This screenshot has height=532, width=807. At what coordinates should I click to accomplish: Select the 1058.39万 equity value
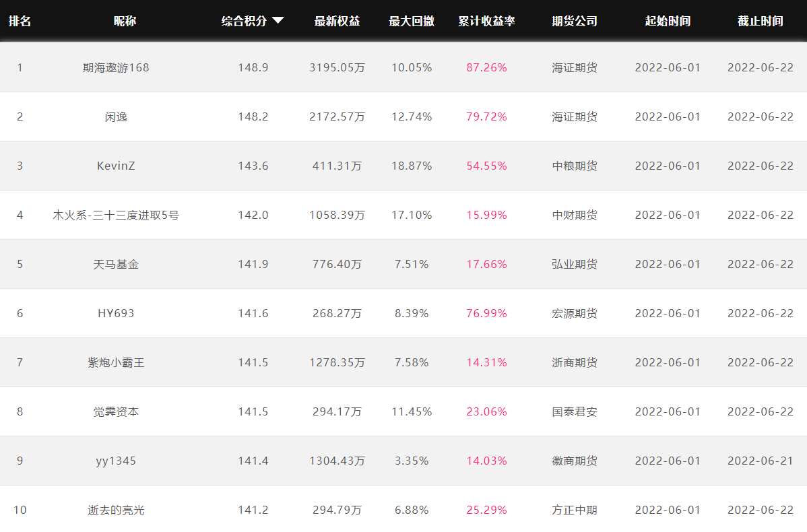(x=337, y=215)
